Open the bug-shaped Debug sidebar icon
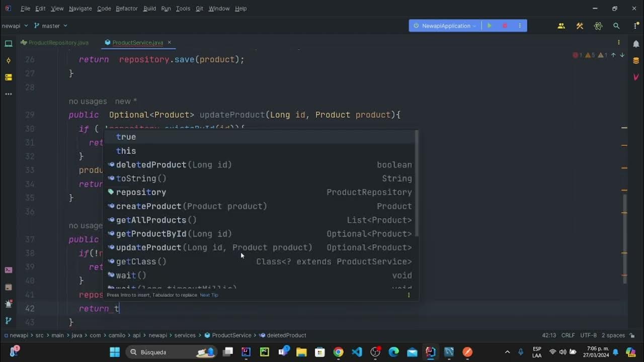 8,304
